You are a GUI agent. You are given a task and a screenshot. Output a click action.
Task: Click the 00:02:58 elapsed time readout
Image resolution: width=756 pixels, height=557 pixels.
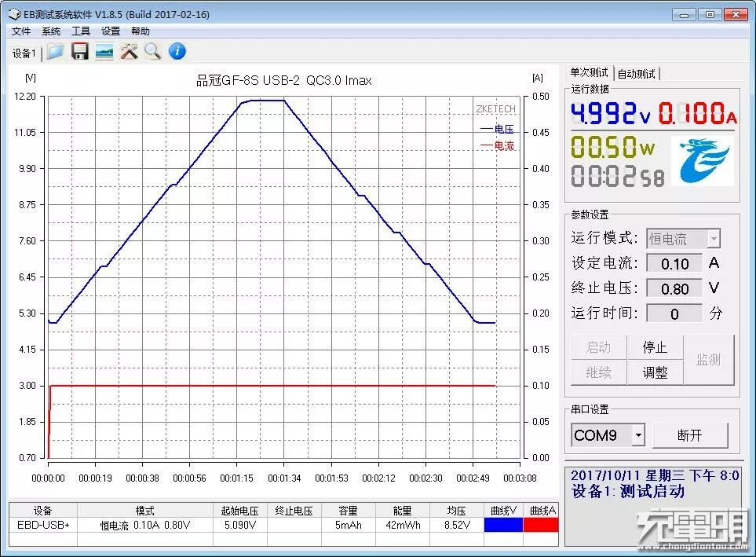click(x=618, y=176)
